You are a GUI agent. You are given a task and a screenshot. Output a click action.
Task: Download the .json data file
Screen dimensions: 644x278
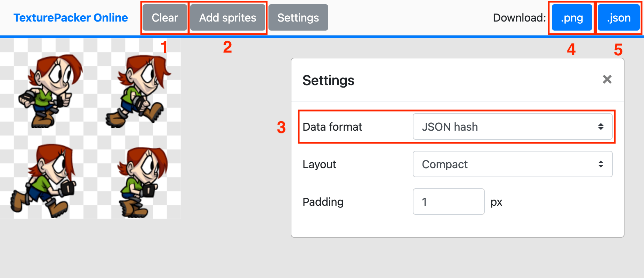tap(619, 18)
